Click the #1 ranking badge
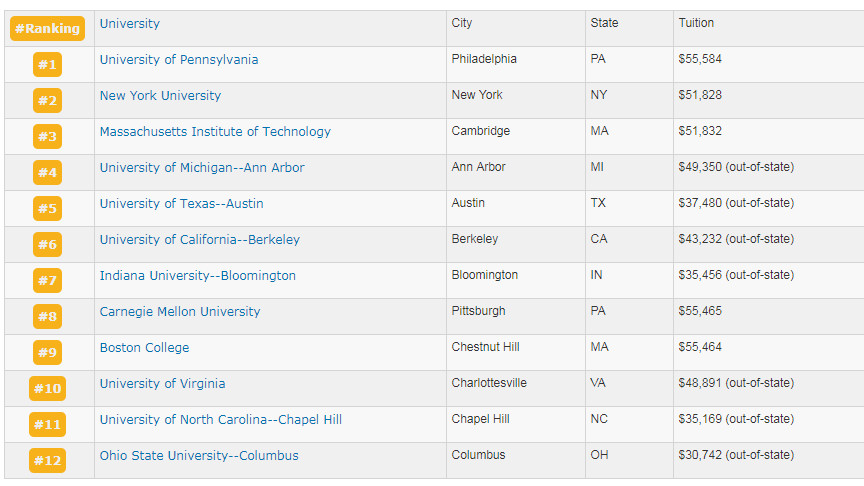 (47, 65)
